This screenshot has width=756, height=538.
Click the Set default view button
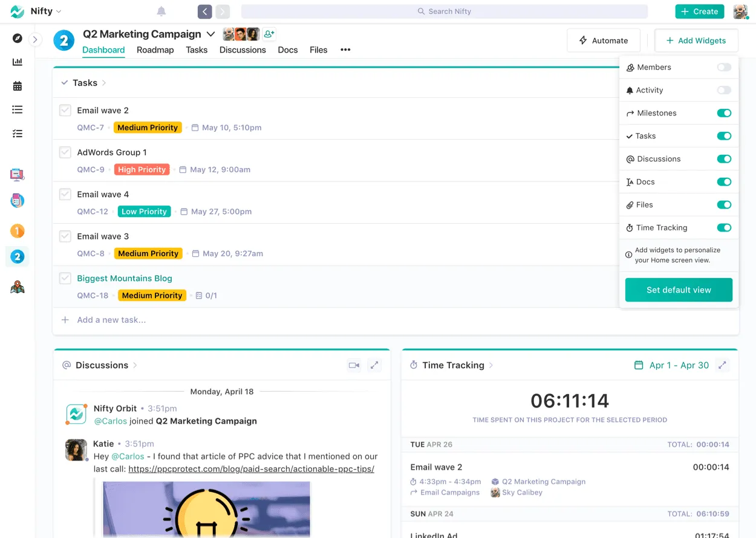[679, 290]
